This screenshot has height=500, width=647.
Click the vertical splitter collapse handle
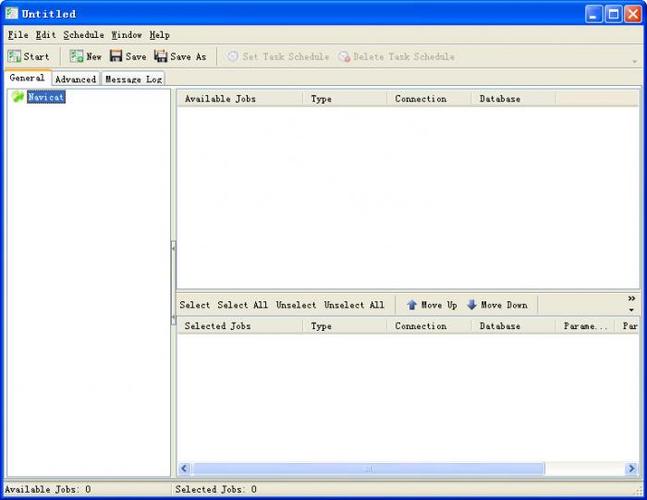(x=173, y=283)
